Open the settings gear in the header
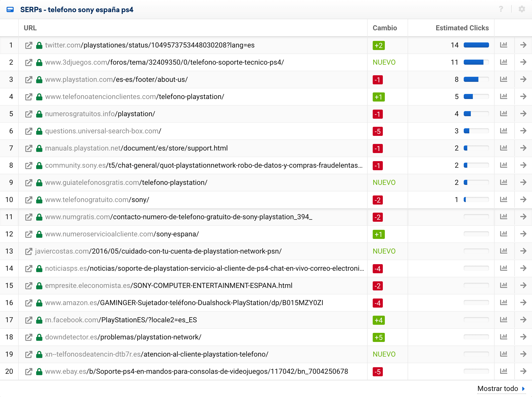The image size is (532, 397). coord(522,9)
